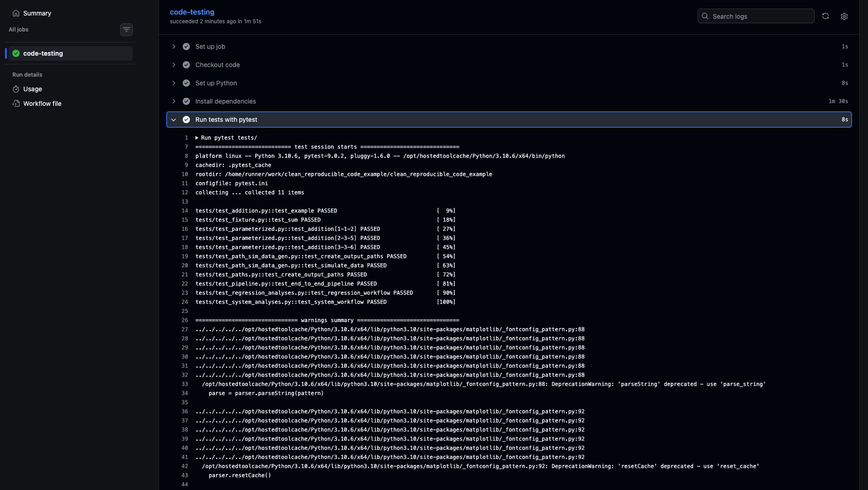
Task: Click the resetCache DeprecationWarning line
Action: point(480,466)
